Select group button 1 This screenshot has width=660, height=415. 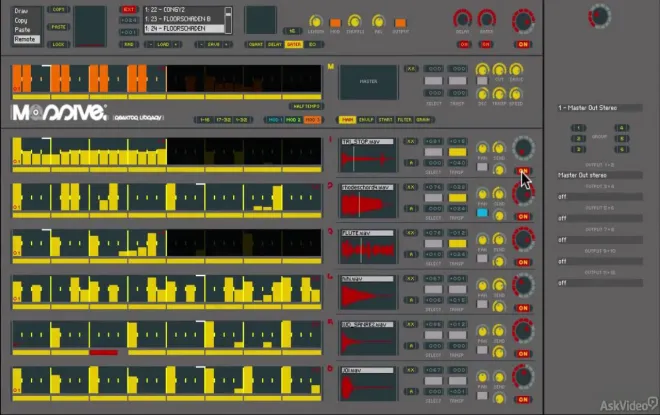click(x=578, y=128)
